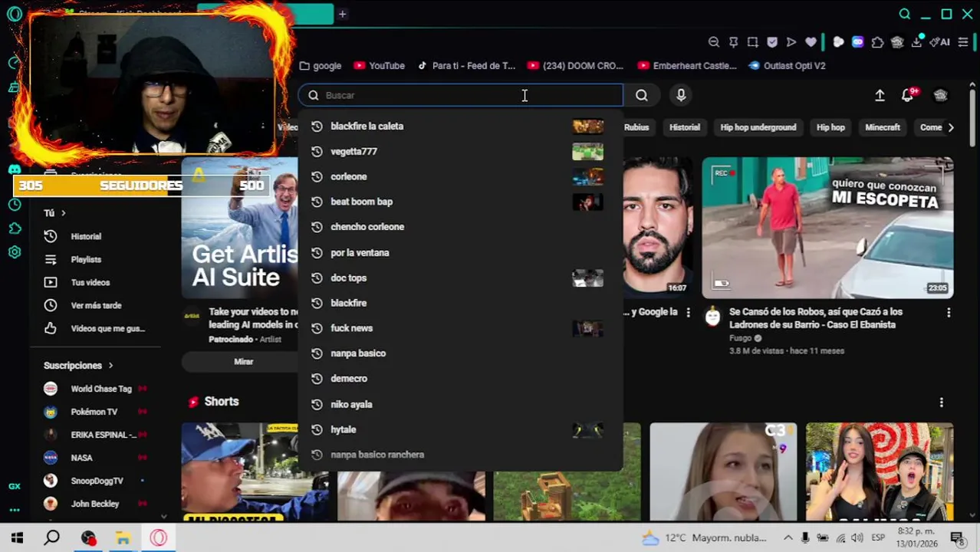980x552 pixels.
Task: Open a new browser tab with plus
Action: coord(342,14)
